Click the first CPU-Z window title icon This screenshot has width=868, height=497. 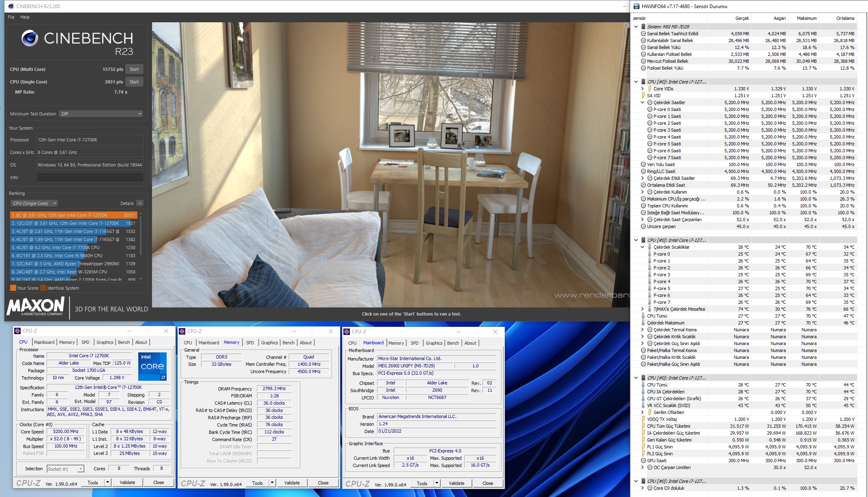point(17,331)
